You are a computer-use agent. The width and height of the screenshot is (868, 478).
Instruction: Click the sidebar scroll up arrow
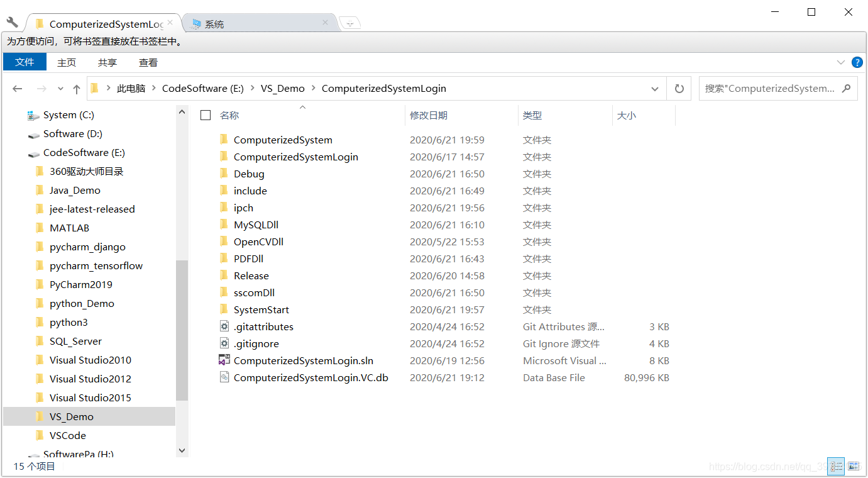(x=182, y=112)
